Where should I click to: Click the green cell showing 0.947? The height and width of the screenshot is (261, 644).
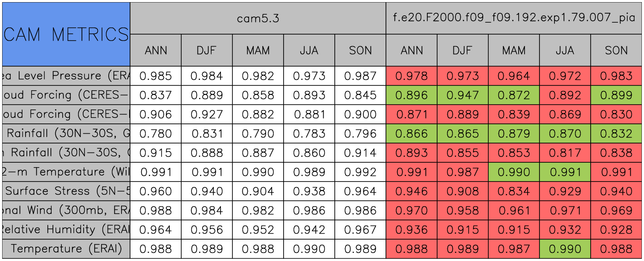463,95
